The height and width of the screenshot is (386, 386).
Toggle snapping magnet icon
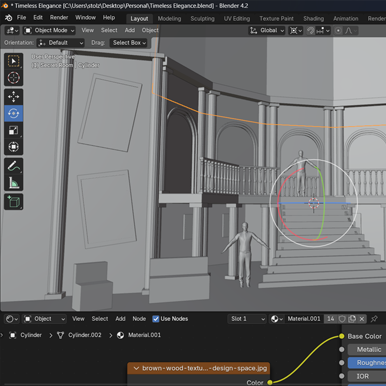[x=311, y=31]
